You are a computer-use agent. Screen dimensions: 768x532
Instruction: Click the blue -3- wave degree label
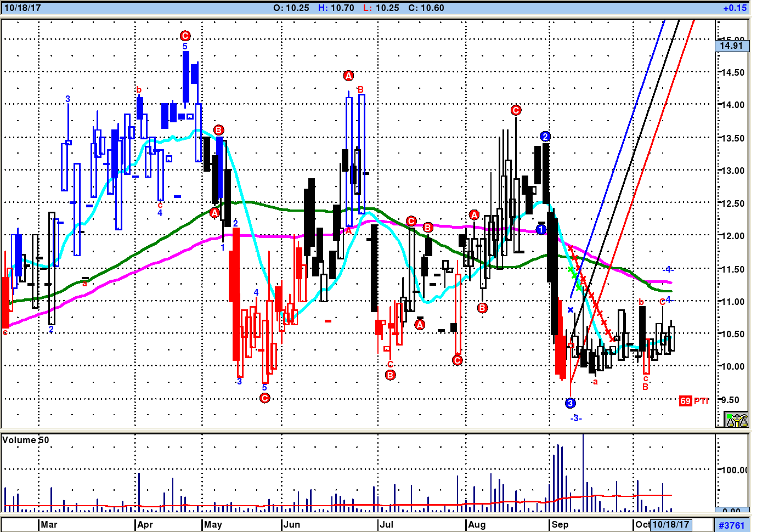(x=575, y=418)
